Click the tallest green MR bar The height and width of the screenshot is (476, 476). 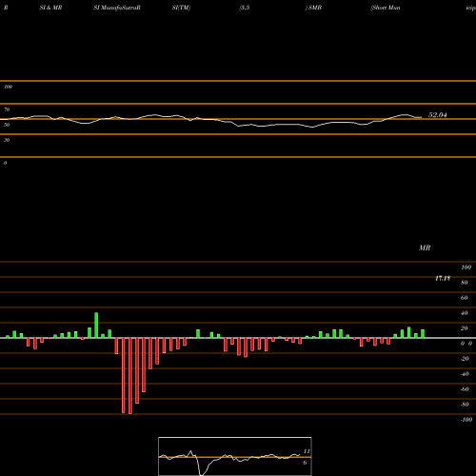coord(96,326)
